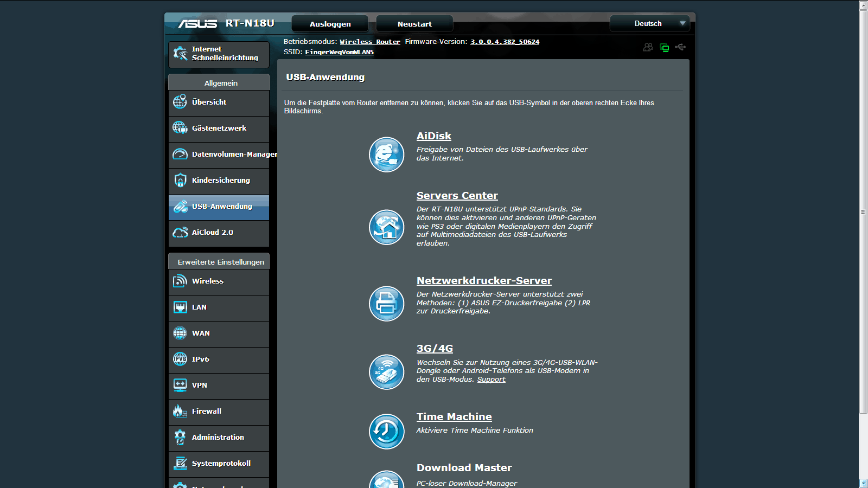Click firmware version 3.0.0.4.382_50624 link
Viewport: 868px width, 488px height.
[x=505, y=42]
